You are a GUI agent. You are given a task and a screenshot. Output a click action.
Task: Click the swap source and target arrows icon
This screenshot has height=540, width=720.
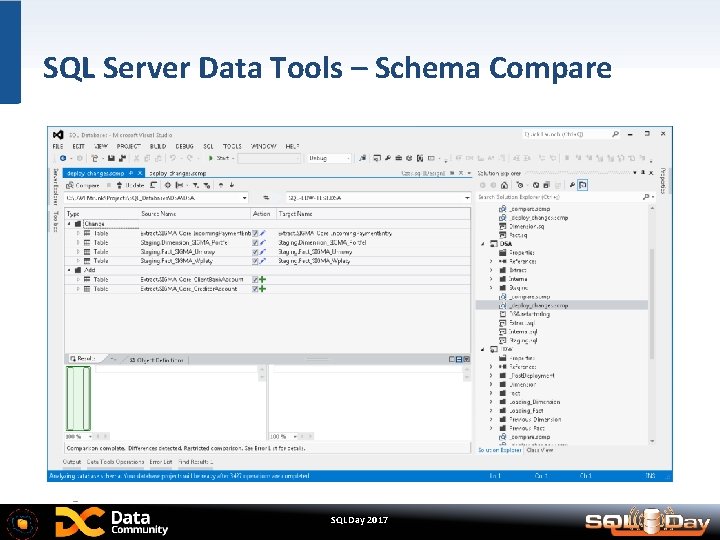[x=266, y=198]
